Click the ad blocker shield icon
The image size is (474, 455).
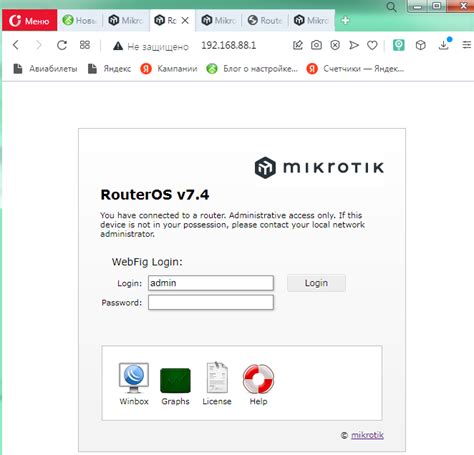point(335,45)
